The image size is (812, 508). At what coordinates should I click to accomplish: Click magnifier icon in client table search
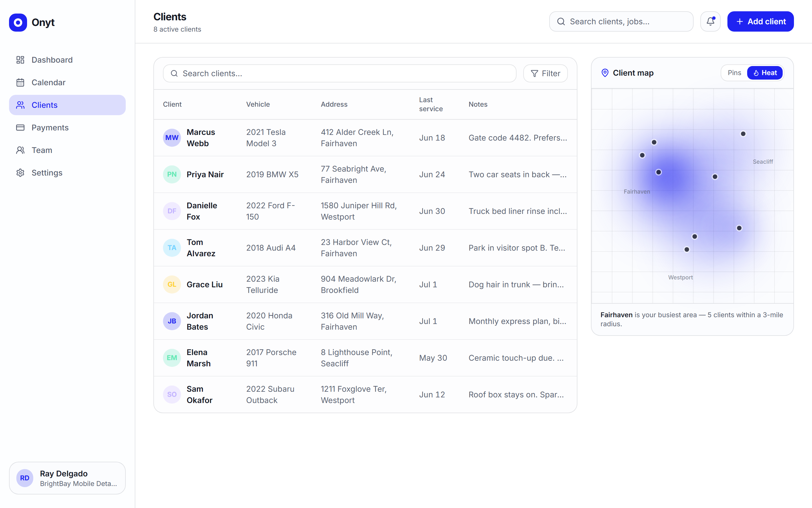tap(174, 73)
